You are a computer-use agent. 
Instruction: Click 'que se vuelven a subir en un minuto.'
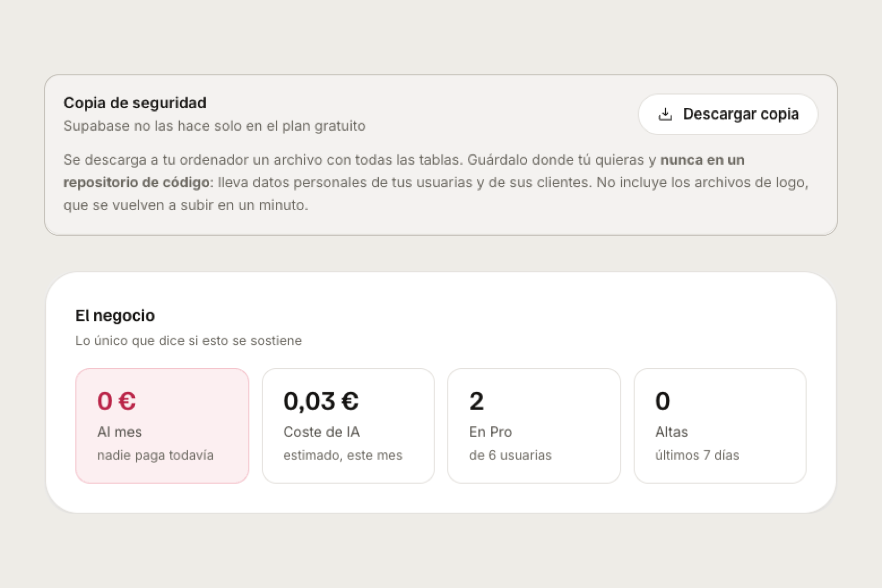pyautogui.click(x=186, y=205)
